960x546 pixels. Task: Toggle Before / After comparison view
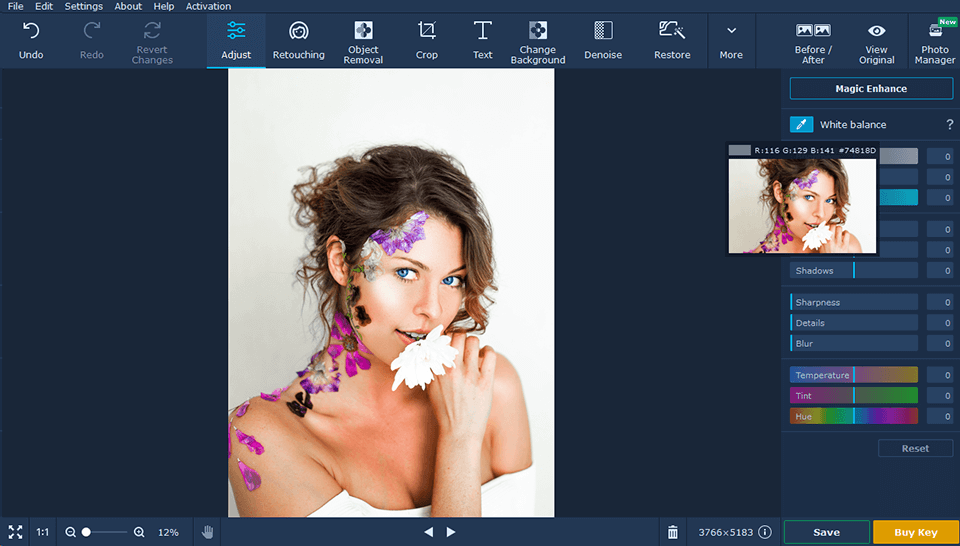813,39
